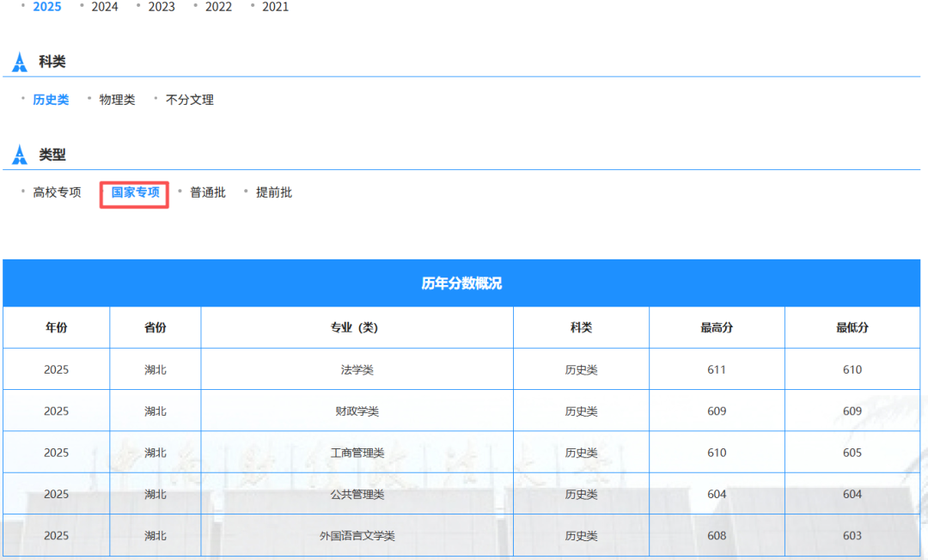Click the 最低分 column header

point(852,327)
